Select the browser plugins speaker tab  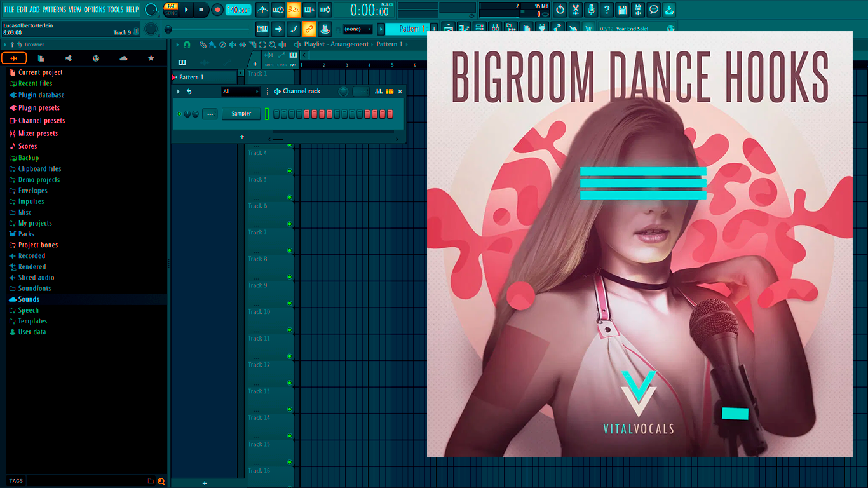point(69,58)
